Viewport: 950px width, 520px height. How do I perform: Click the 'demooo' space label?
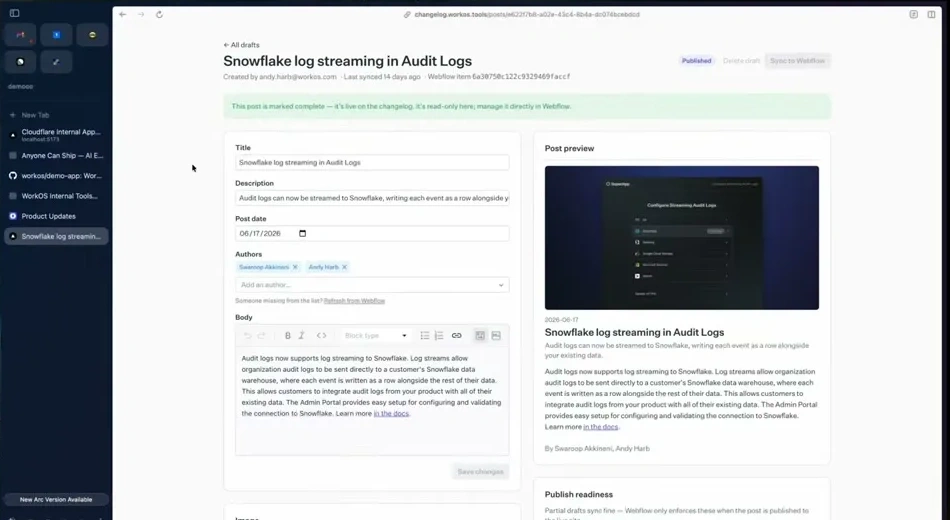(x=21, y=87)
